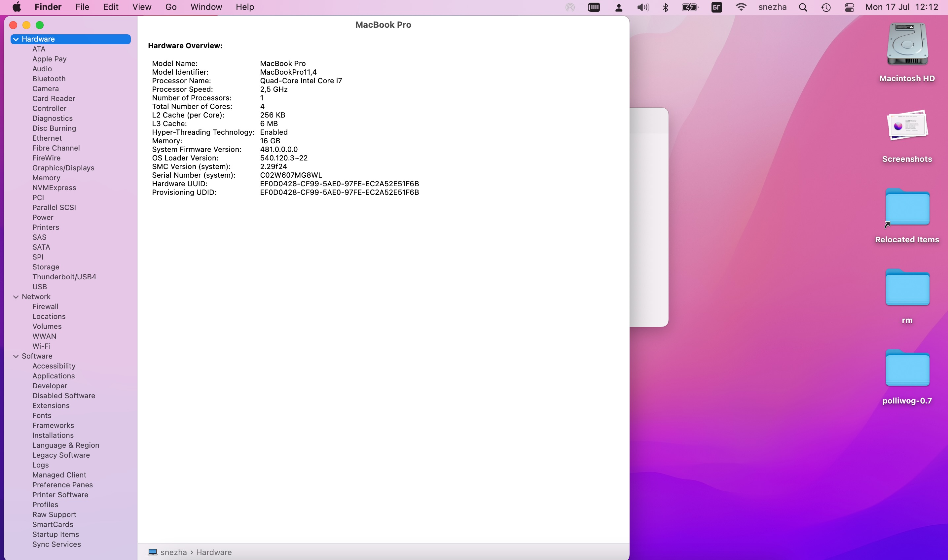The height and width of the screenshot is (560, 948).
Task: Click the battery charging status icon
Action: 690,7
